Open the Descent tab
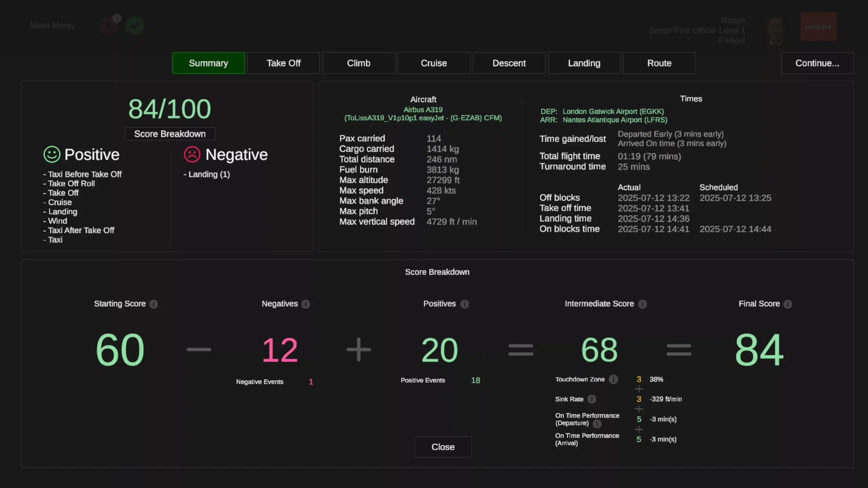This screenshot has width=868, height=488. pyautogui.click(x=509, y=63)
